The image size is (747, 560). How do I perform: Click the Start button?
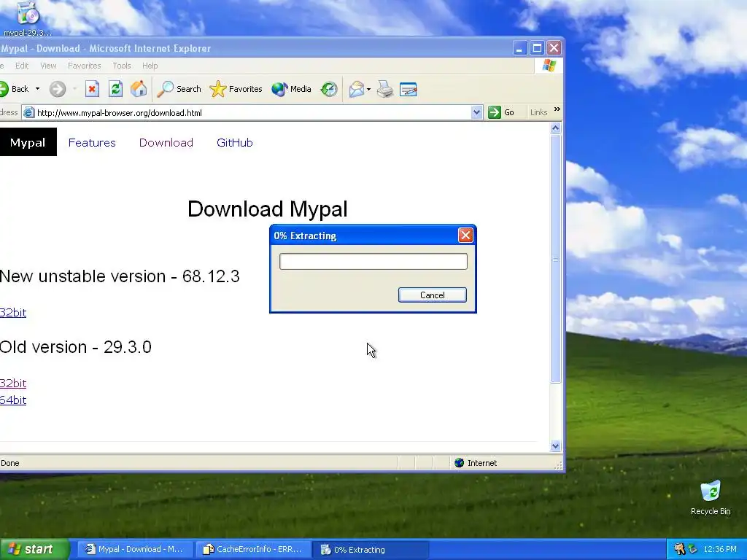pyautogui.click(x=34, y=549)
